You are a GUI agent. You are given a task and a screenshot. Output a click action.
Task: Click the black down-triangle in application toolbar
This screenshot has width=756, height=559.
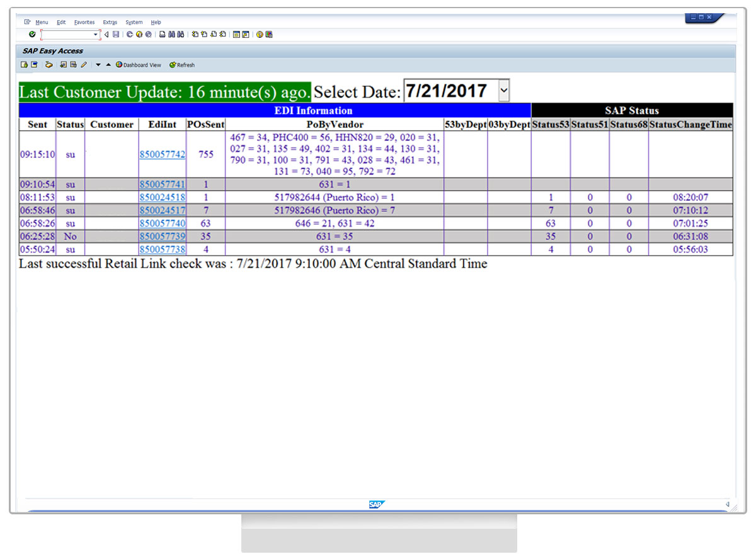pos(98,65)
